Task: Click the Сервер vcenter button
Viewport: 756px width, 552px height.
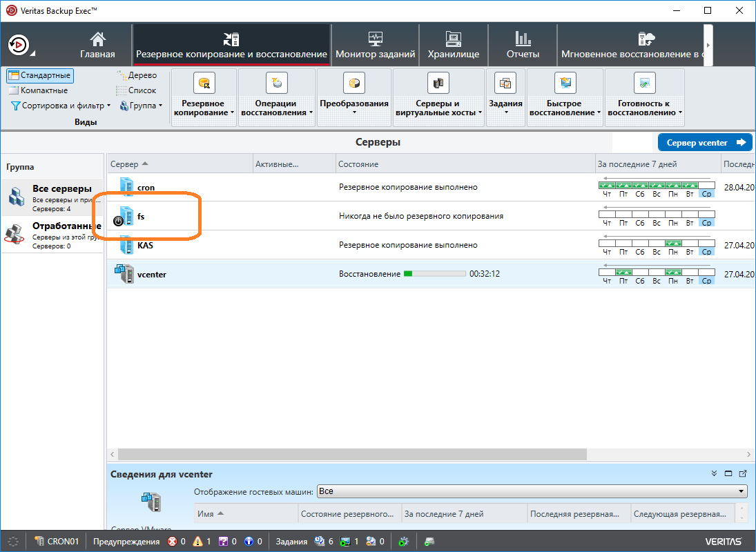Action: point(705,143)
